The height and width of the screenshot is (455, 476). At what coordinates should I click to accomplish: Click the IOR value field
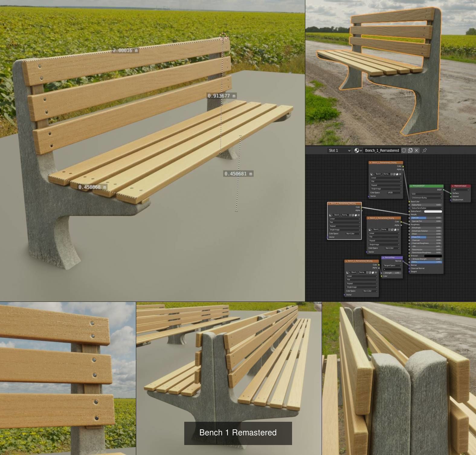(426, 247)
